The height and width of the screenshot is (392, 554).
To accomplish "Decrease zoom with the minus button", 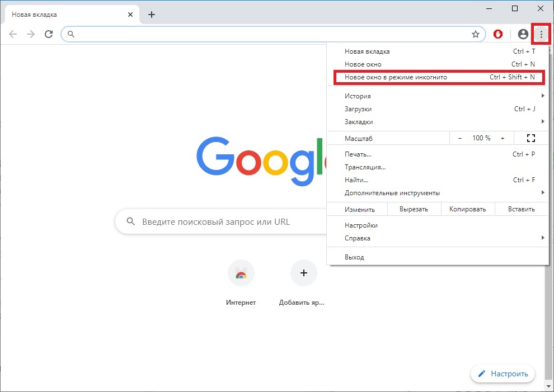I will [x=459, y=138].
